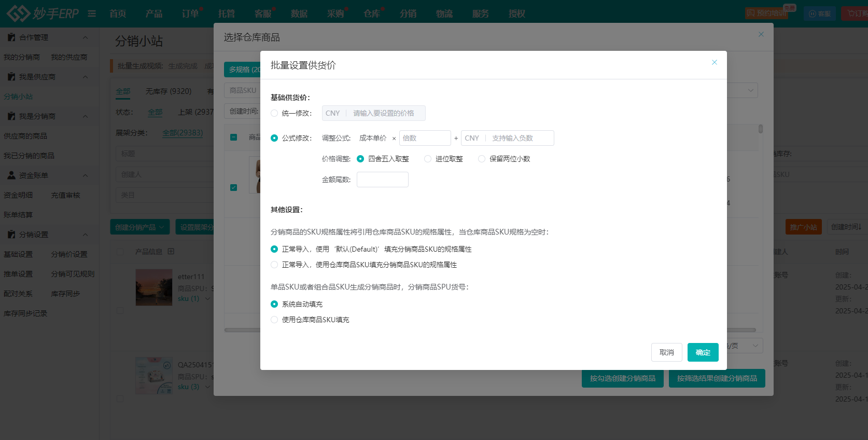Select 使用仓库商品SKU填充分销商品SKU的规格属性 option

(x=274, y=265)
